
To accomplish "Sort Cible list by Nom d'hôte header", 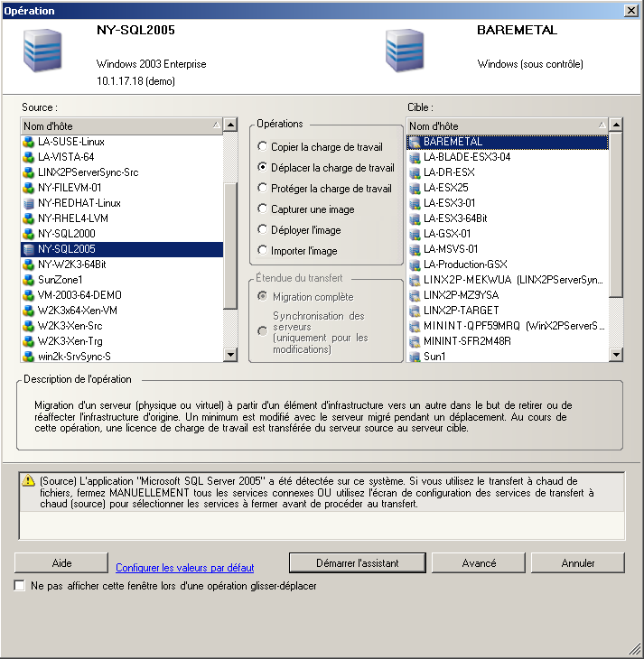I will click(x=508, y=126).
